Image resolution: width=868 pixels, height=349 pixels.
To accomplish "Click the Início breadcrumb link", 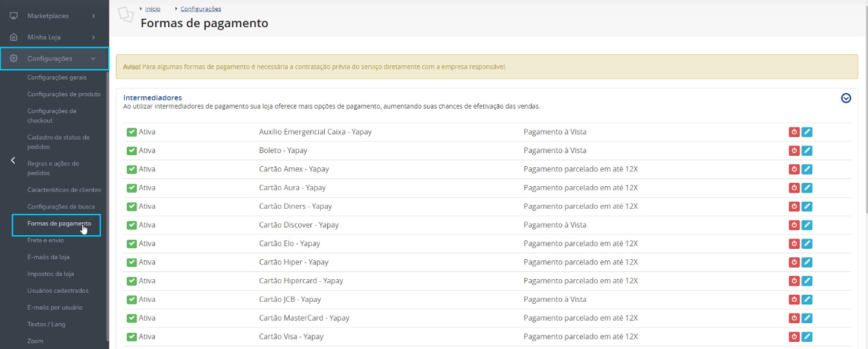I will (153, 9).
